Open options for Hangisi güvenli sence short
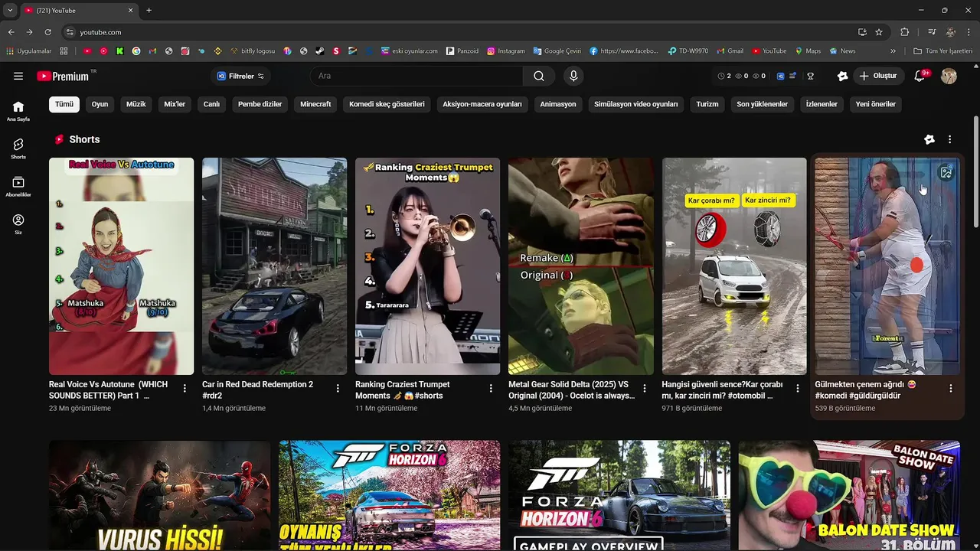980x551 pixels. pyautogui.click(x=797, y=389)
